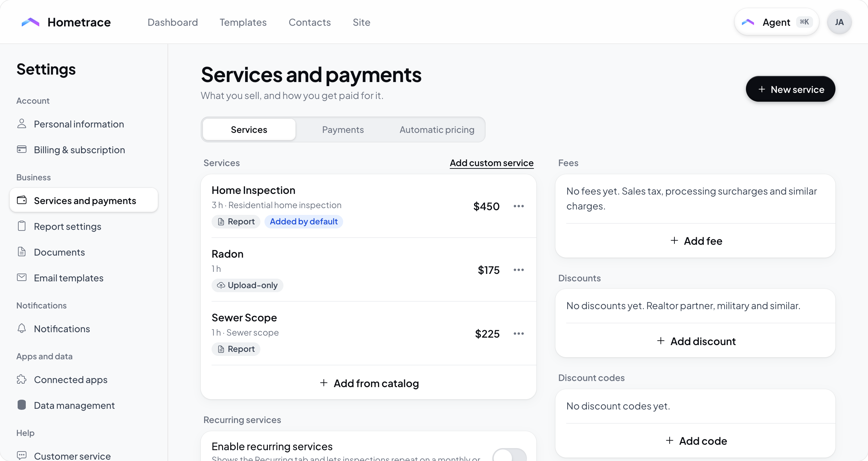Open Contacts in top navigation
Image resolution: width=868 pixels, height=461 pixels.
click(310, 22)
